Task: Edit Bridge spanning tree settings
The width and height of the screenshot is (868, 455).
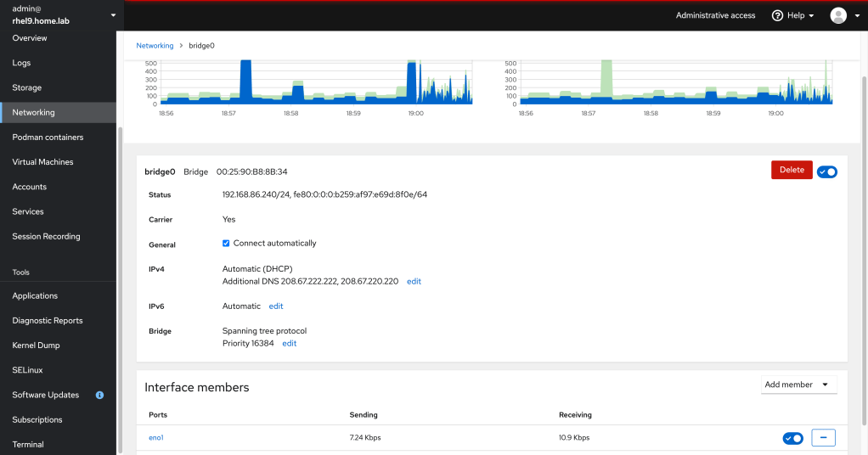Action: click(290, 344)
